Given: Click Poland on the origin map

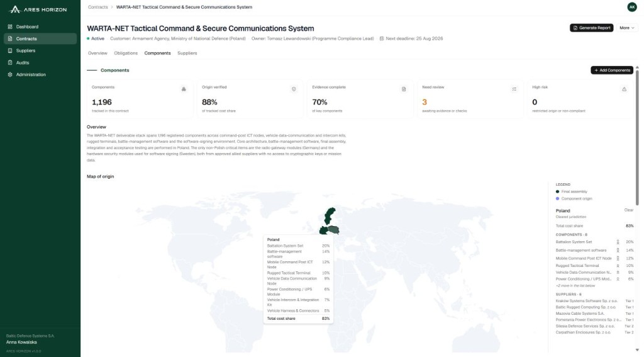Looking at the screenshot, I should [x=334, y=229].
